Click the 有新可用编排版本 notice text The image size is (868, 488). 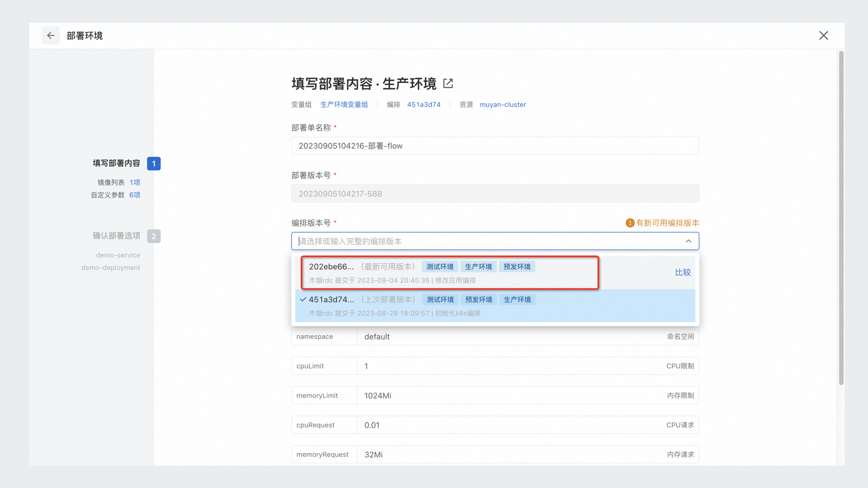pyautogui.click(x=667, y=223)
